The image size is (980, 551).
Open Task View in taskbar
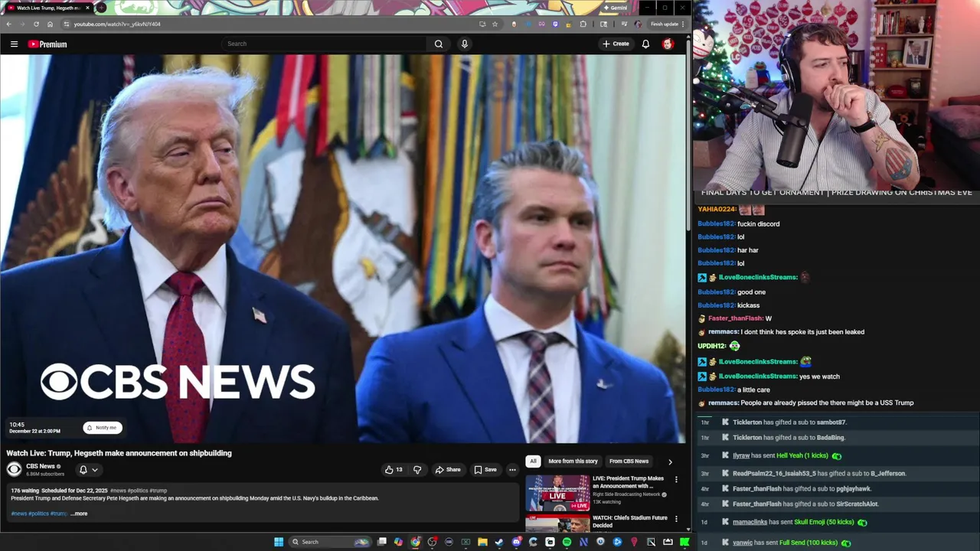coord(381,542)
